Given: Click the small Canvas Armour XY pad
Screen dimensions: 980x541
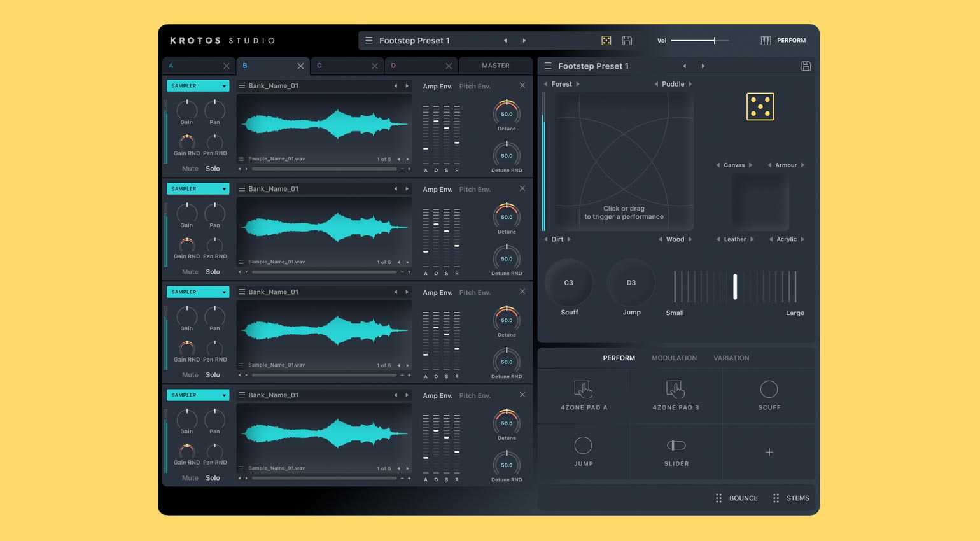Looking at the screenshot, I should 760,202.
